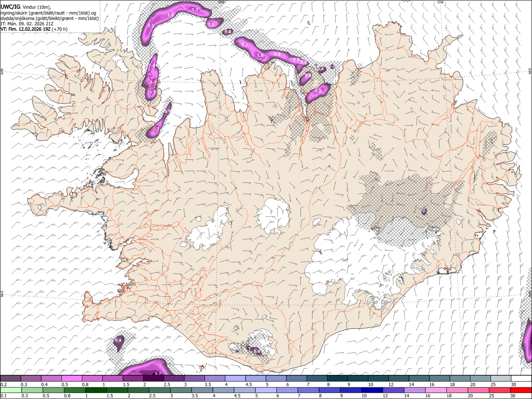Click the rain scale label '9'
532x399 pixels.
pyautogui.click(x=342, y=396)
